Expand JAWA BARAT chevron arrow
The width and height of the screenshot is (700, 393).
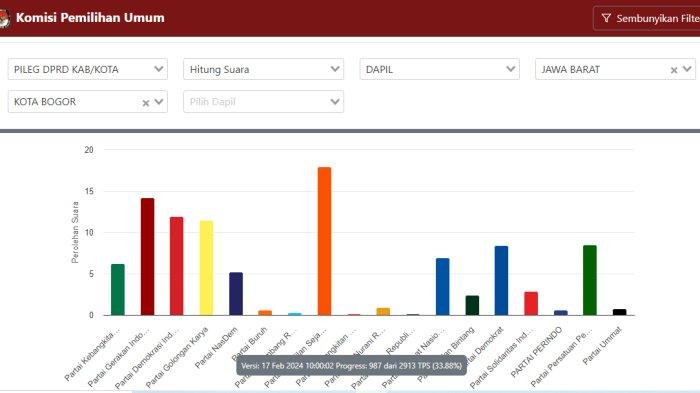(687, 69)
